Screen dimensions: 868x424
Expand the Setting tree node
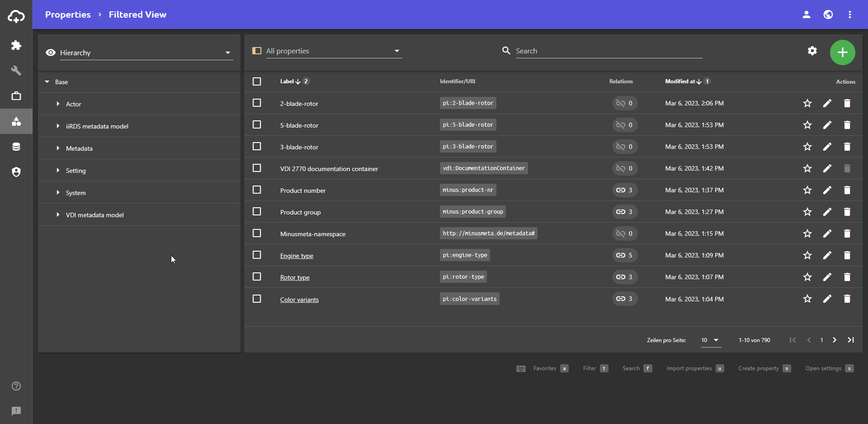(x=58, y=171)
